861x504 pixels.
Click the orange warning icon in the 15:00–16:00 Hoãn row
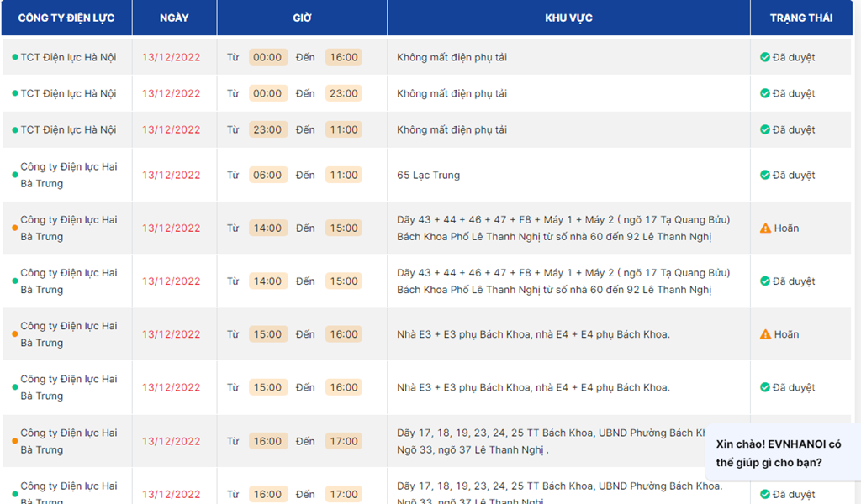point(765,334)
